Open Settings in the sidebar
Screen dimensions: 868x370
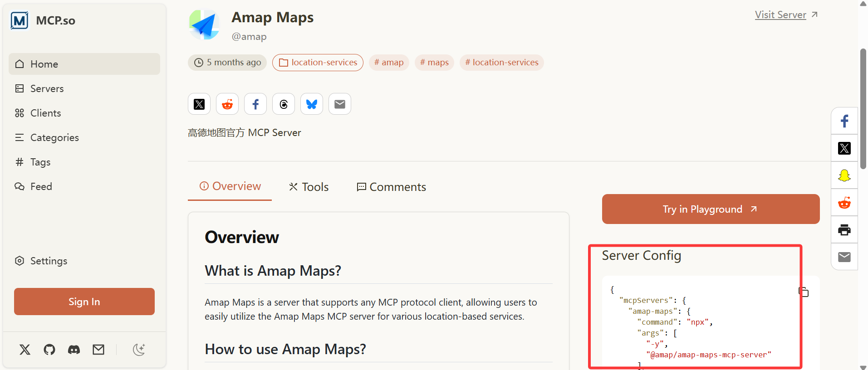[x=84, y=261]
